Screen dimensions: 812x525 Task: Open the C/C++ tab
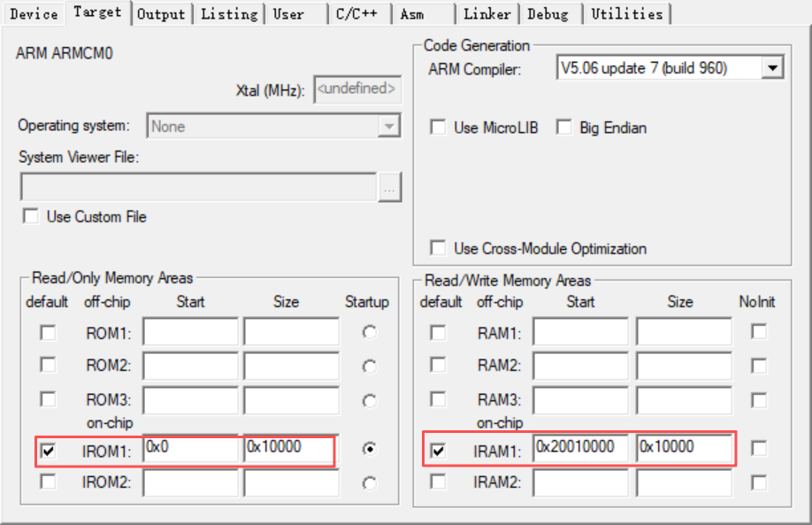359,13
